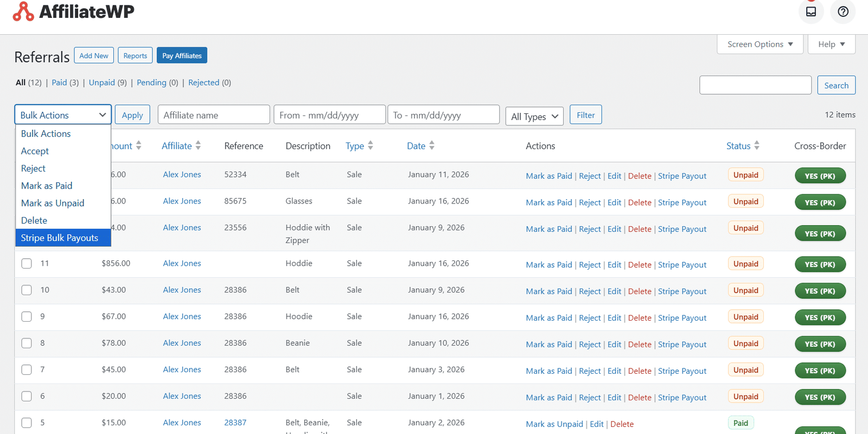Focus the referrals search box
868x434 pixels.
(x=755, y=85)
